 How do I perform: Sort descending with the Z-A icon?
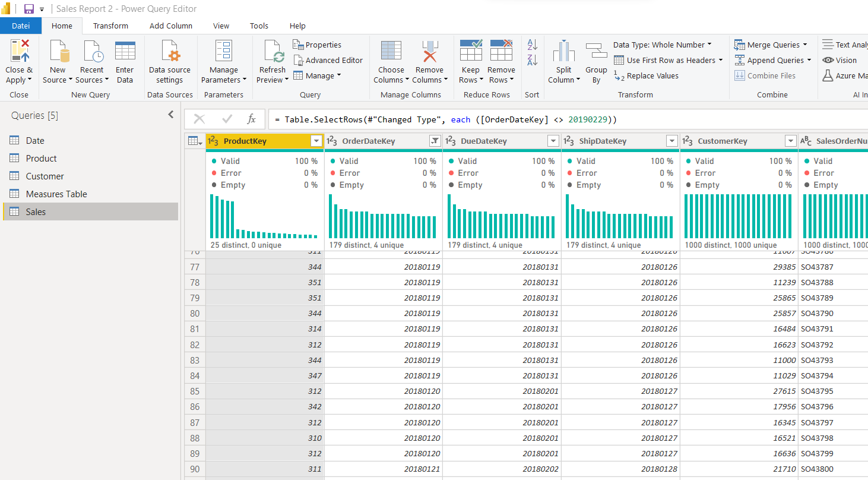[532, 59]
